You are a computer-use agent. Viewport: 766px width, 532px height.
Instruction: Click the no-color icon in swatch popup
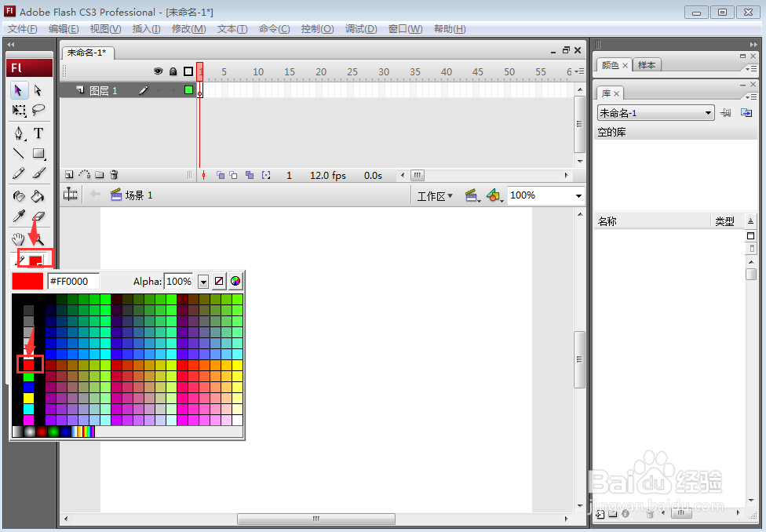pyautogui.click(x=219, y=281)
